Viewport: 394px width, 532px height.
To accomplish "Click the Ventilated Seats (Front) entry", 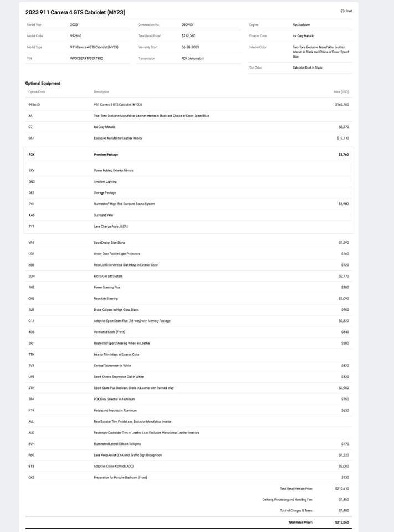I will click(109, 332).
